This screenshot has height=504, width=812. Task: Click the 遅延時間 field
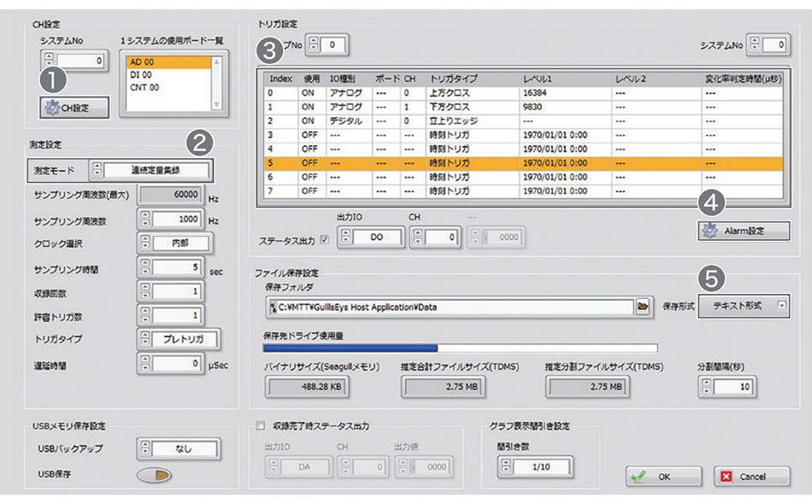click(x=175, y=363)
